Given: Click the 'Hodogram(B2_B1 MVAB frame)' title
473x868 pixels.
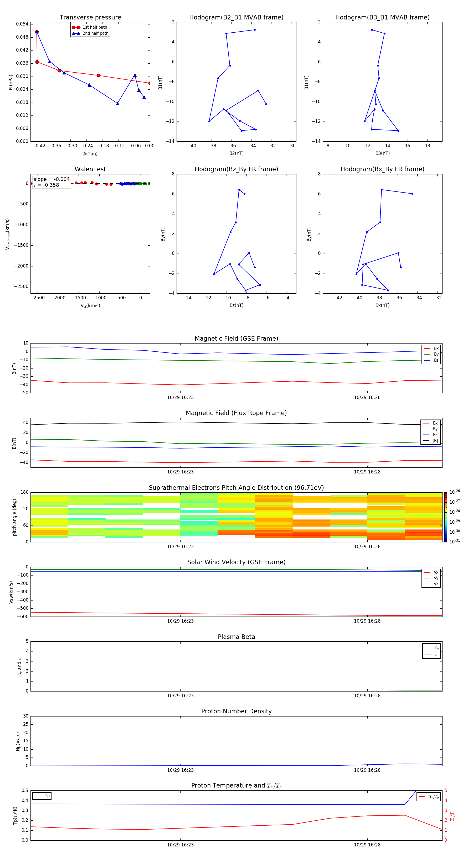Looking at the screenshot, I should click(x=236, y=18).
